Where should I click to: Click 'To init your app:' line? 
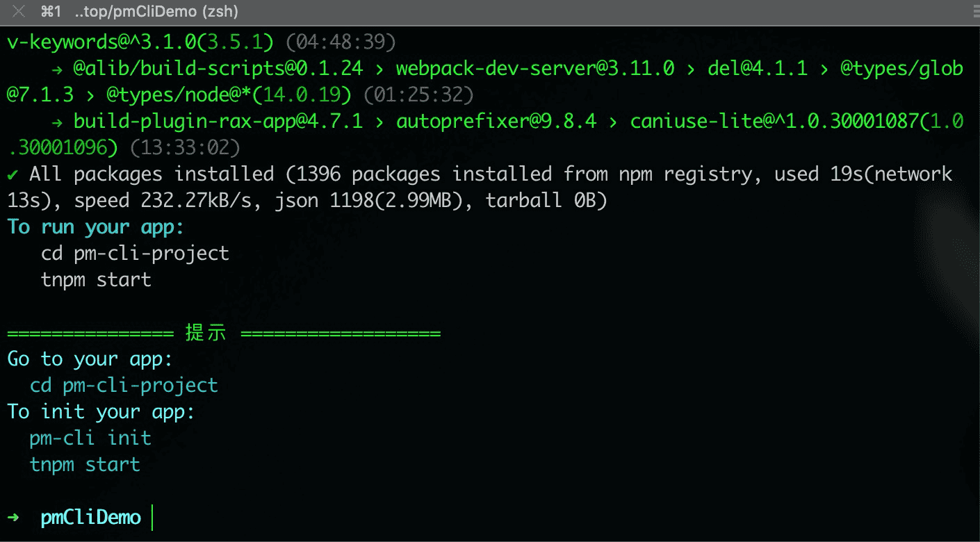(x=101, y=412)
